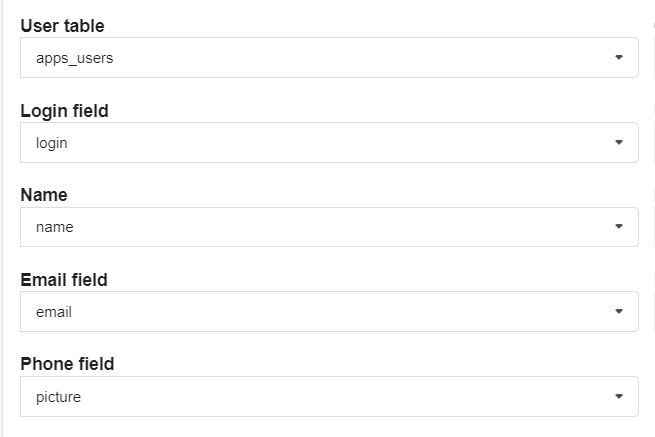Expand the Email field combo box
This screenshot has width=655, height=437.
[x=329, y=312]
